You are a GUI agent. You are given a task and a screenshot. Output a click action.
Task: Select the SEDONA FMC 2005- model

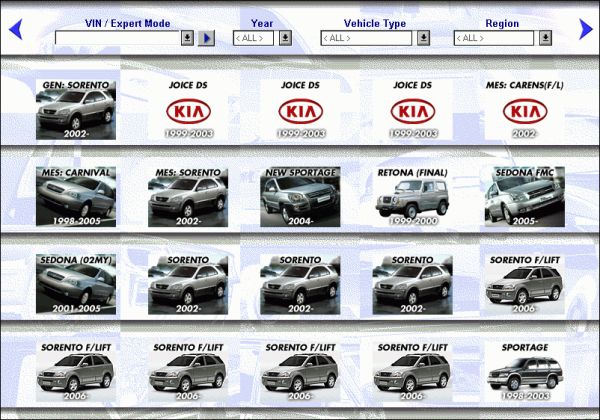pos(525,197)
